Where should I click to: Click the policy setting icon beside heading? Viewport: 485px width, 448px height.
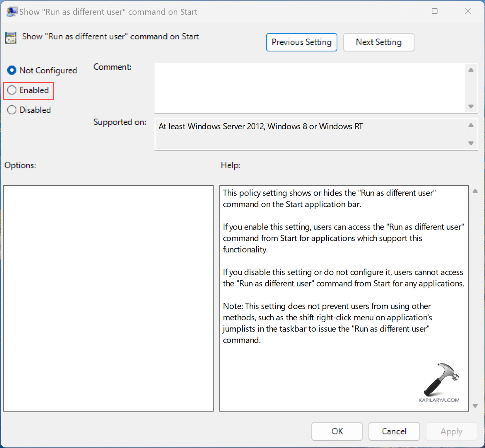click(11, 38)
